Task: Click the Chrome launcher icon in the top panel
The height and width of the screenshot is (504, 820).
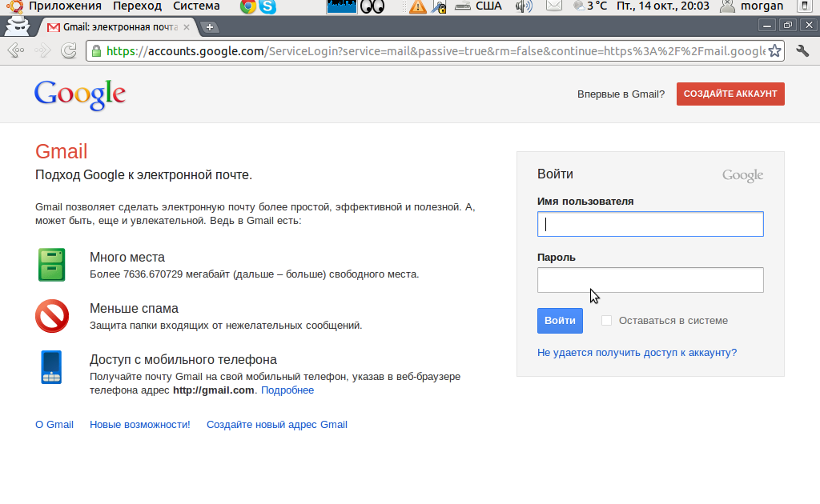Action: [248, 6]
